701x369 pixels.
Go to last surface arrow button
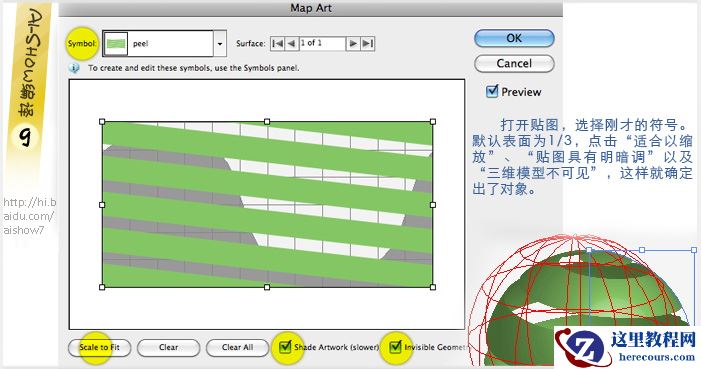tap(367, 43)
